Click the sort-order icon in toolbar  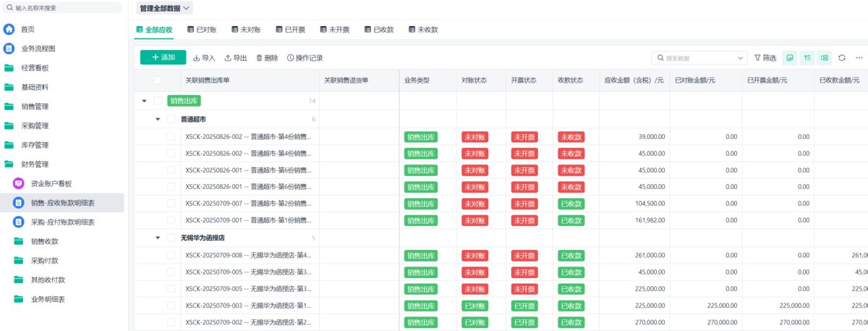(807, 58)
